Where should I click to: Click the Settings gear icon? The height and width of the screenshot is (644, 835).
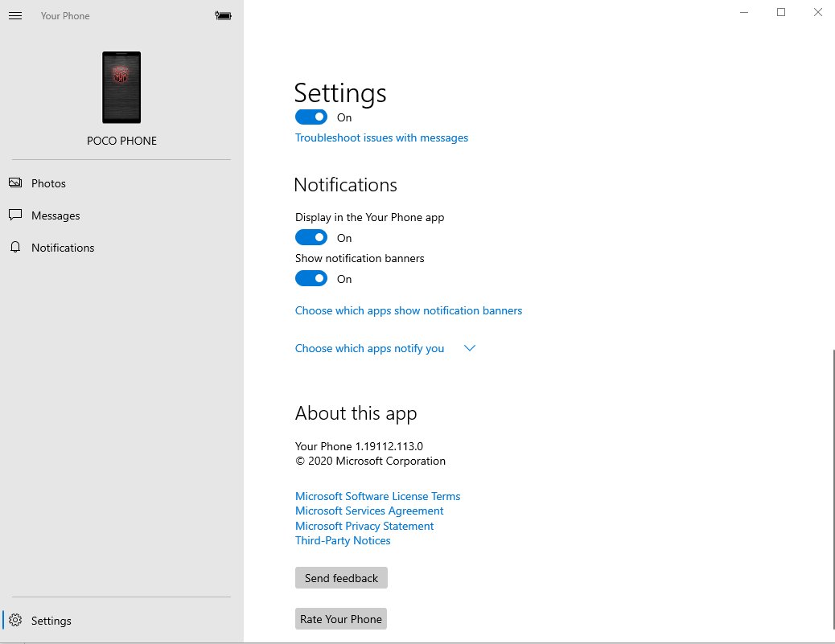pyautogui.click(x=15, y=621)
